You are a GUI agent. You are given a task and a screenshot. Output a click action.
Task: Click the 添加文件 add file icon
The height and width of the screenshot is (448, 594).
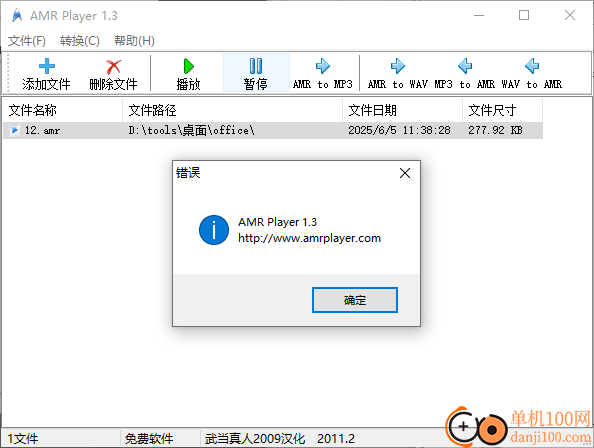pos(47,66)
